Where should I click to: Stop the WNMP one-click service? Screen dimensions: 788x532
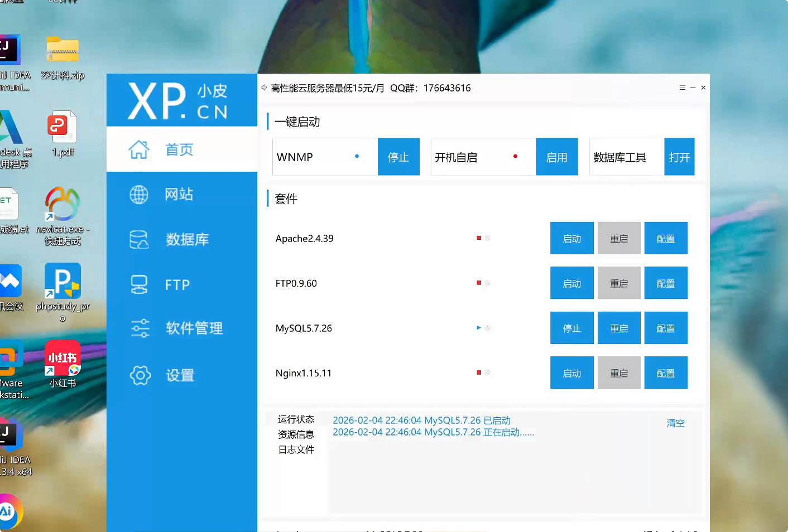398,157
